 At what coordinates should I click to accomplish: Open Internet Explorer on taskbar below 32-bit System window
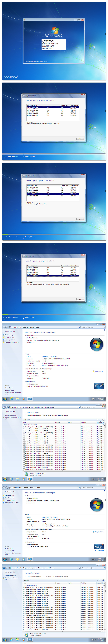pos(11,399)
